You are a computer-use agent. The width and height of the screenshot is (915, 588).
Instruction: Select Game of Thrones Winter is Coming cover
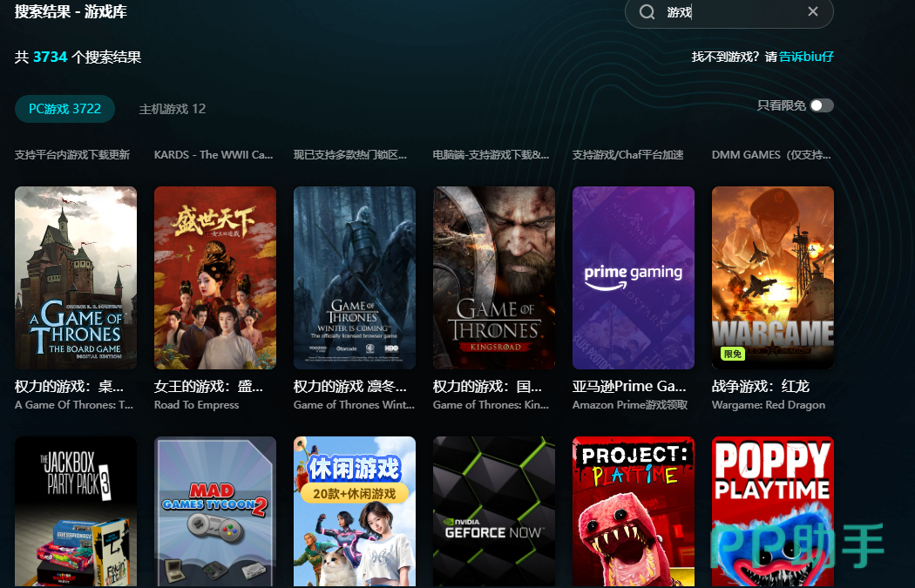[x=355, y=277]
